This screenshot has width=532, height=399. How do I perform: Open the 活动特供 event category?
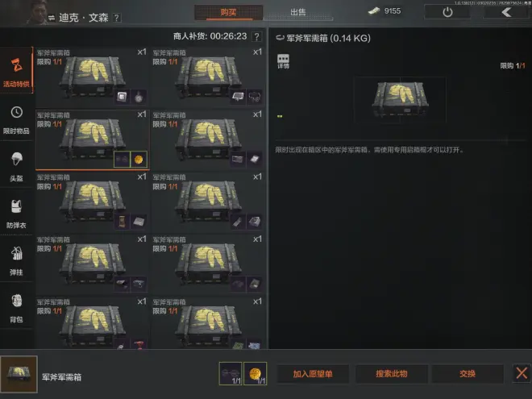[17, 71]
